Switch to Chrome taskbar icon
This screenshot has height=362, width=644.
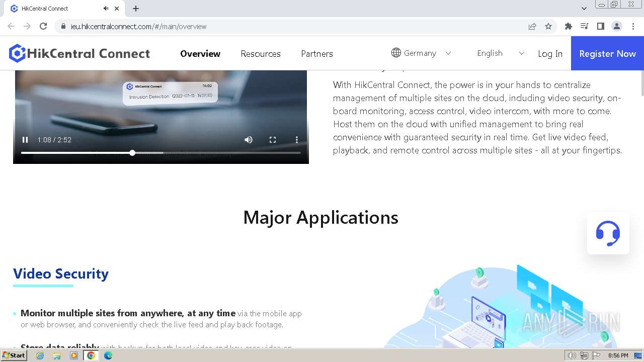[x=91, y=355]
